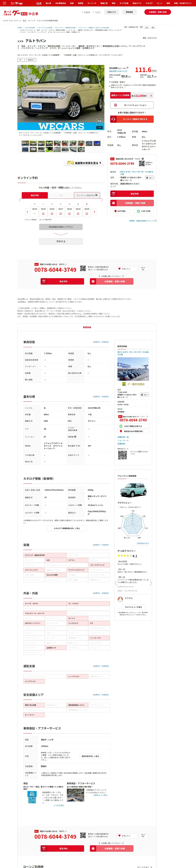Image resolution: width=196 pixels, height=868 pixels.
Task: Click 価格変更をお知らせ notification link icon
Action: point(126,71)
